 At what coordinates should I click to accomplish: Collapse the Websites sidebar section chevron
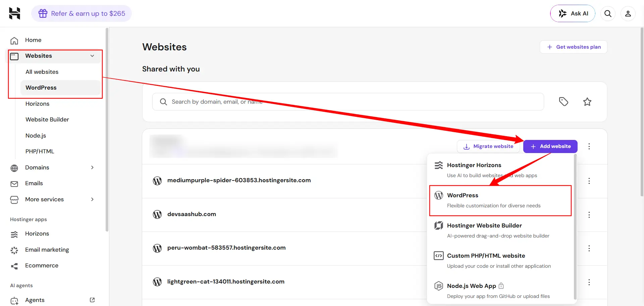click(x=92, y=56)
